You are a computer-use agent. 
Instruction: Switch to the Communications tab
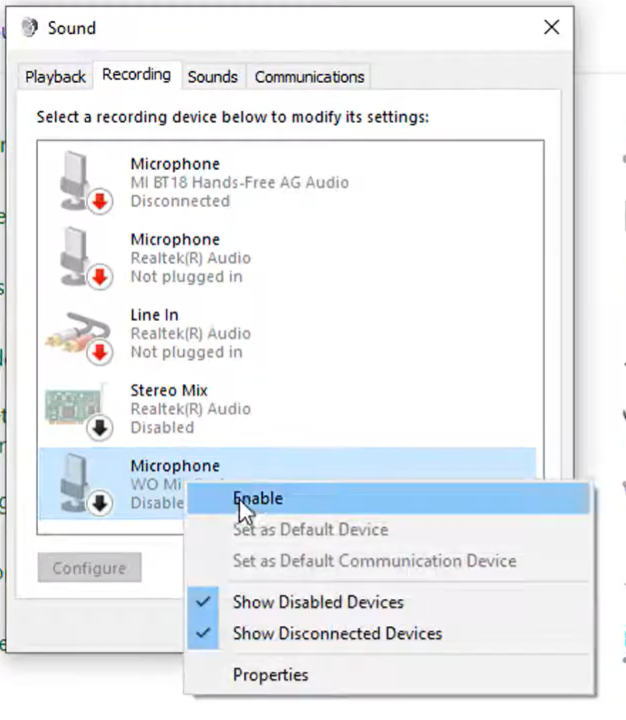coord(309,77)
